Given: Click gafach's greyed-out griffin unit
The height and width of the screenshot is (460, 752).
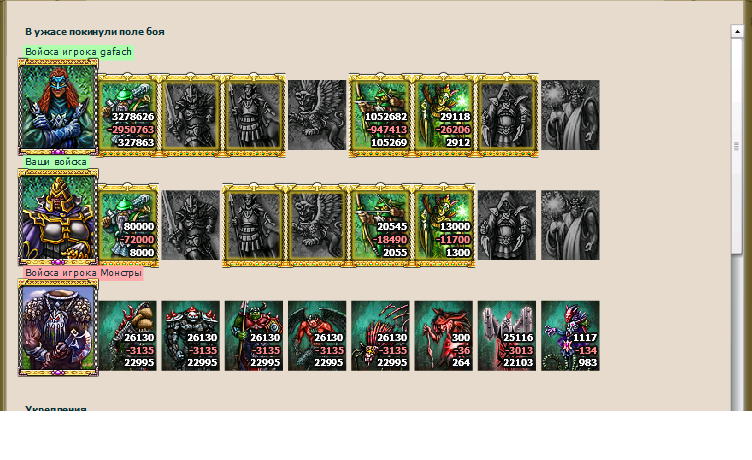Looking at the screenshot, I should click(x=317, y=115).
